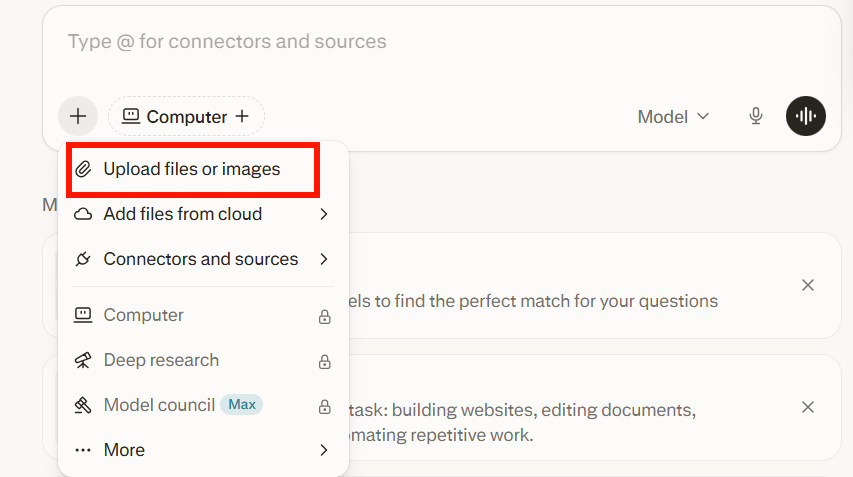The width and height of the screenshot is (853, 477).
Task: Click the cloud icon in menu
Action: [x=84, y=214]
